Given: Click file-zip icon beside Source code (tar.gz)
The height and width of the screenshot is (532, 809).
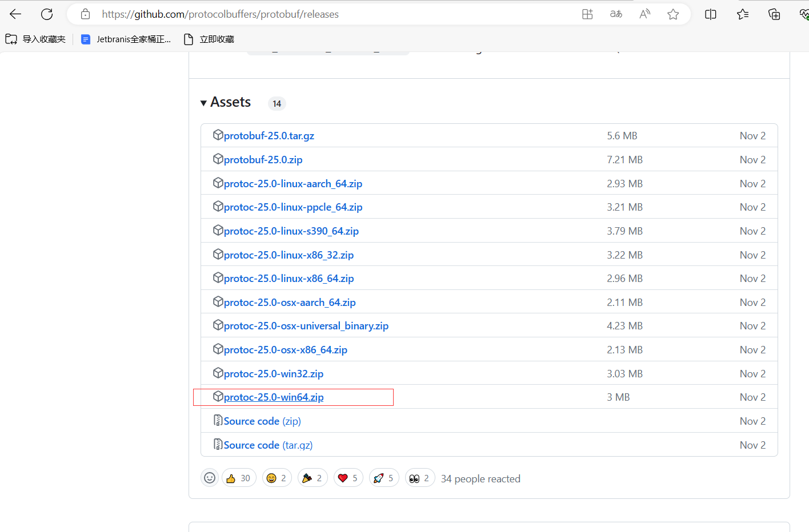Looking at the screenshot, I should (218, 444).
